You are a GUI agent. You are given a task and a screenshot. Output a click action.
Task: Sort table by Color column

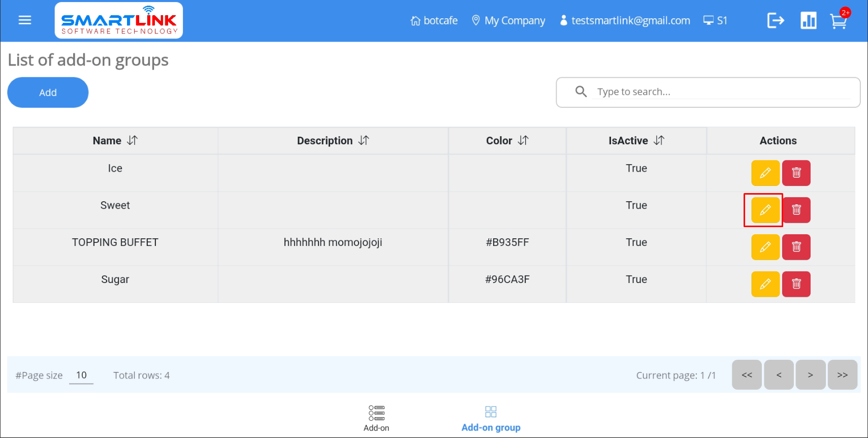[523, 141]
